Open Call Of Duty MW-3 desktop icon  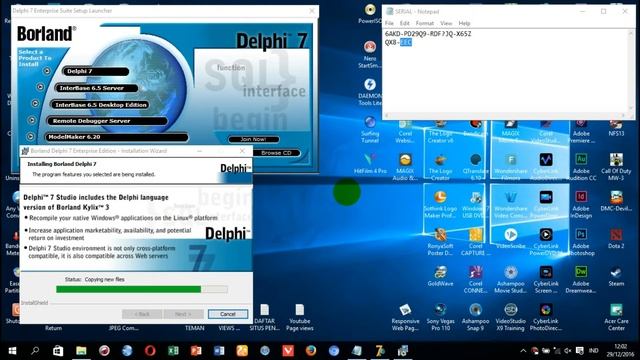(x=616, y=167)
